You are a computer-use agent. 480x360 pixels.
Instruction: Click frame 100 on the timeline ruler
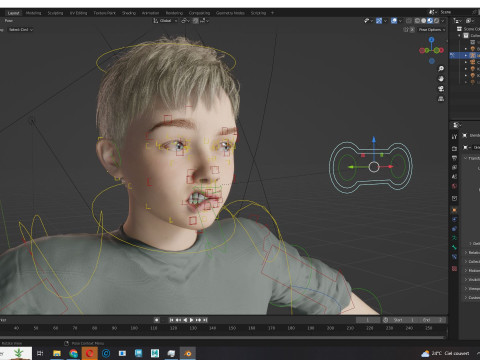click(x=134, y=328)
